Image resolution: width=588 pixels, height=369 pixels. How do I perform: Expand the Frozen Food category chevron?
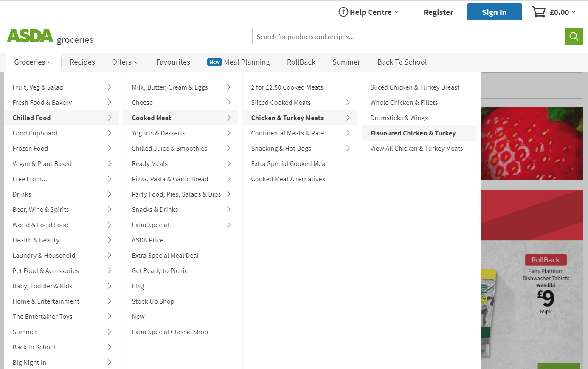110,148
